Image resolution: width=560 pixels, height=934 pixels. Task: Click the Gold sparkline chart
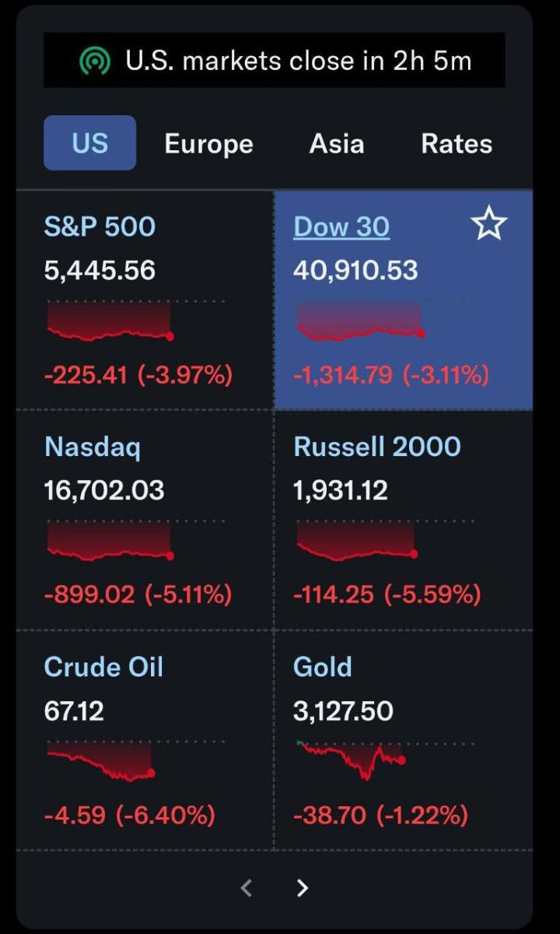pos(352,759)
